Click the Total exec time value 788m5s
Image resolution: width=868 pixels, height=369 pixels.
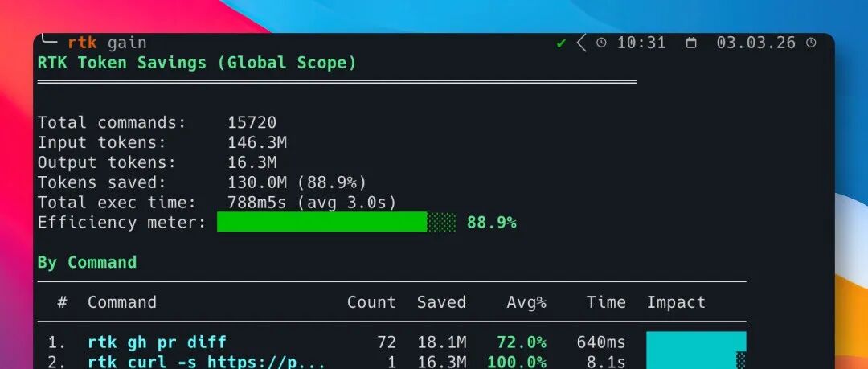click(257, 203)
